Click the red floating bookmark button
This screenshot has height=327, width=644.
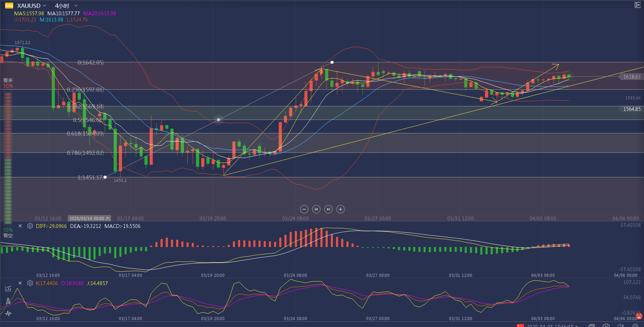[639, 316]
